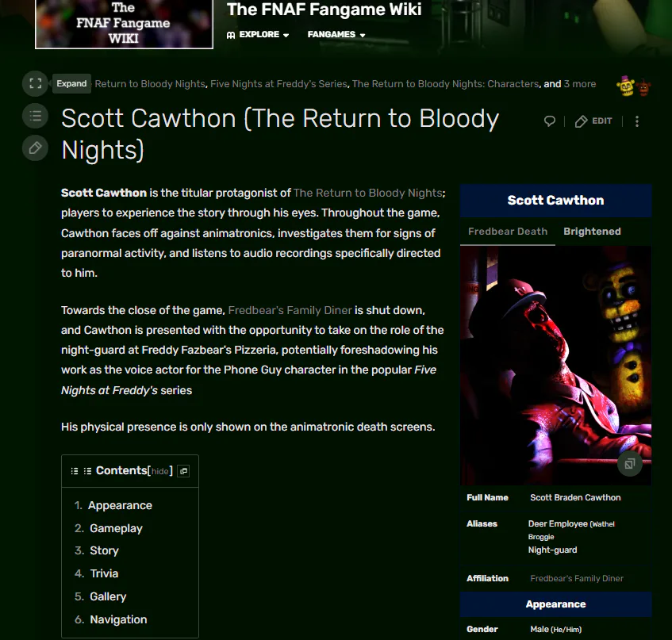Toggle the contents list icon

[x=75, y=471]
